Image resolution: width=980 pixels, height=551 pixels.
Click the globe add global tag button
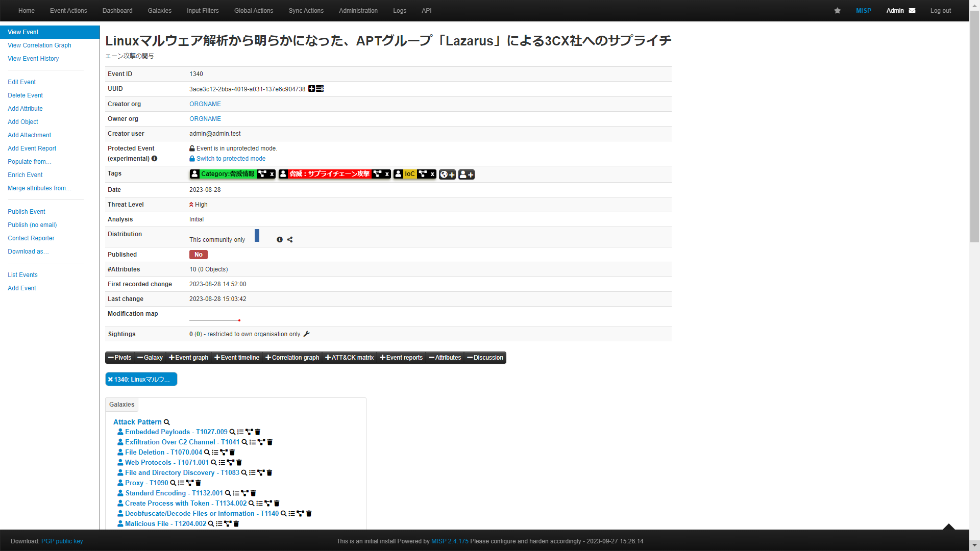pos(447,174)
